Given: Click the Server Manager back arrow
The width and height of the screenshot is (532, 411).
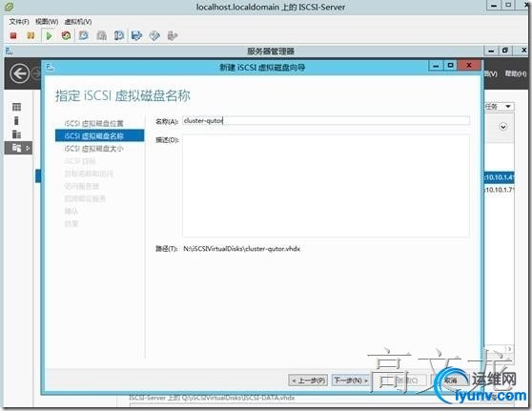Looking at the screenshot, I should tap(19, 73).
